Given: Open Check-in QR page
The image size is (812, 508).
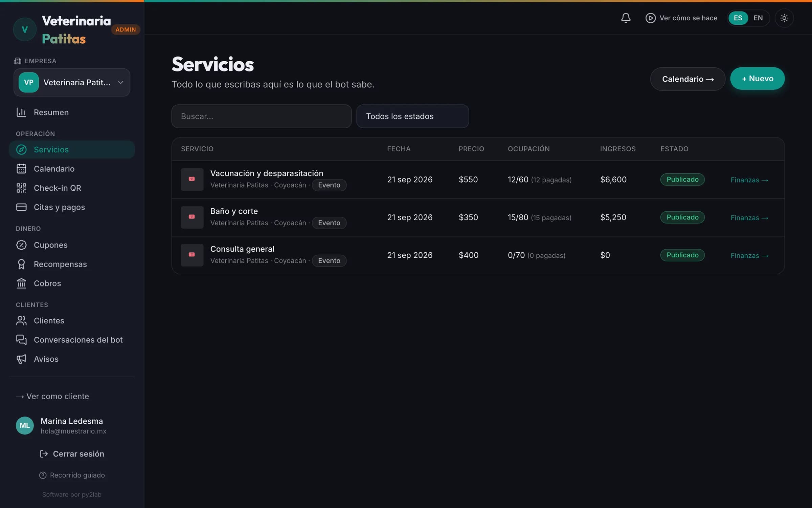Looking at the screenshot, I should coord(72,188).
